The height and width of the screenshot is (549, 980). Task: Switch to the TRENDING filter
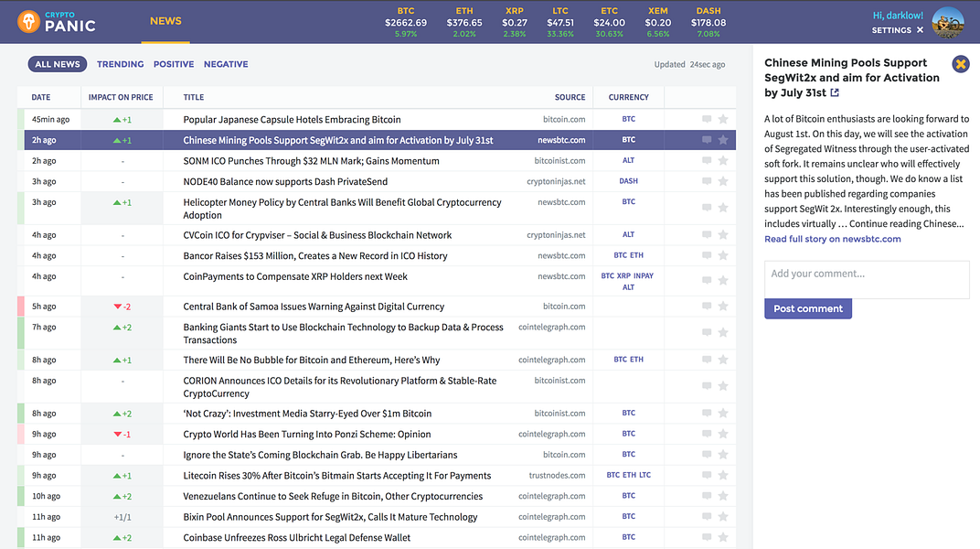point(120,64)
